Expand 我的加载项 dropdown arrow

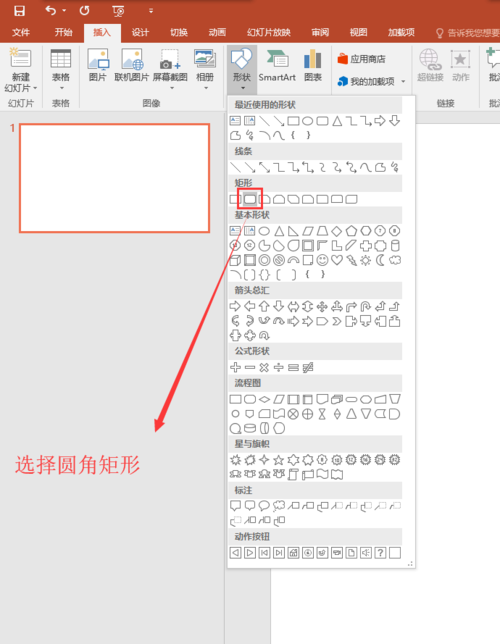[403, 81]
